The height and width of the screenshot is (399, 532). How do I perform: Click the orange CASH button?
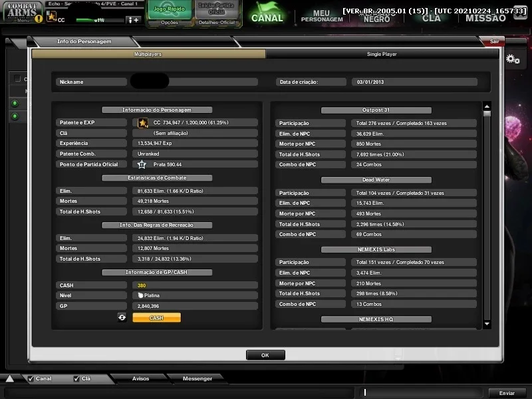click(156, 318)
